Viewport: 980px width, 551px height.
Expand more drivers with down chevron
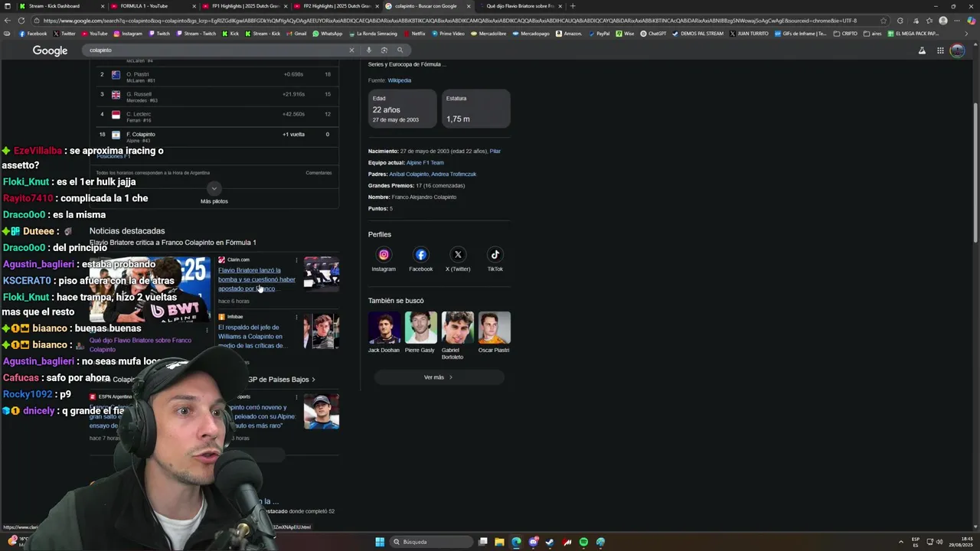[x=214, y=188]
